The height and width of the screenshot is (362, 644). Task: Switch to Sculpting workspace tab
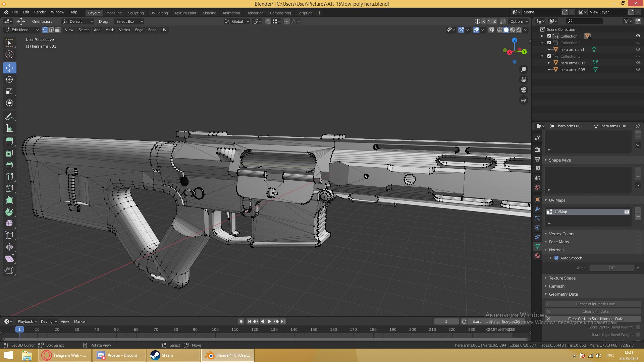point(136,13)
